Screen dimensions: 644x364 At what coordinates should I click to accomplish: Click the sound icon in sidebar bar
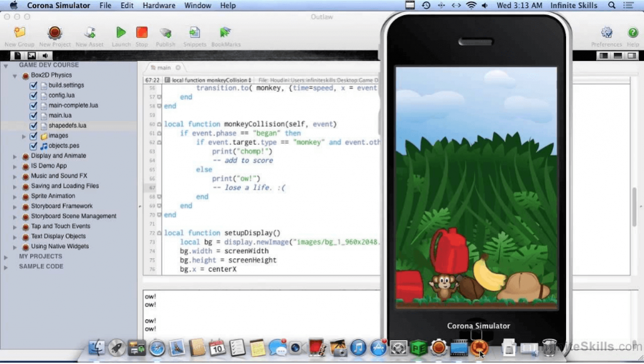[45, 55]
